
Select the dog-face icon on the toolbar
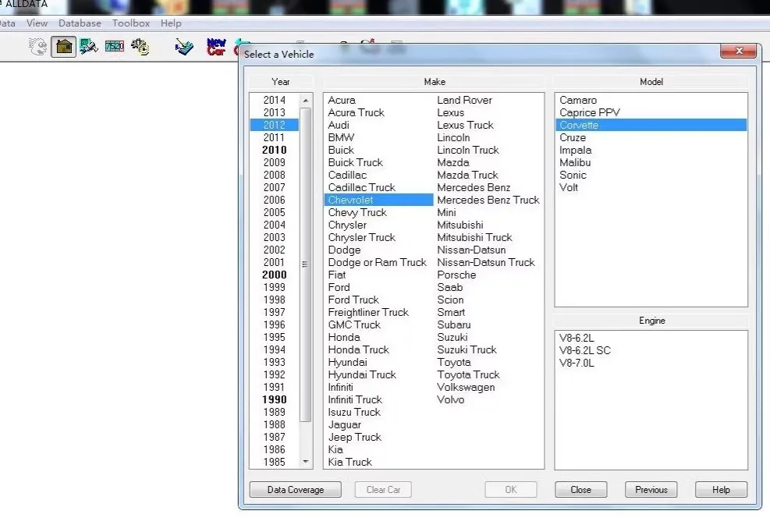pyautogui.click(x=38, y=46)
